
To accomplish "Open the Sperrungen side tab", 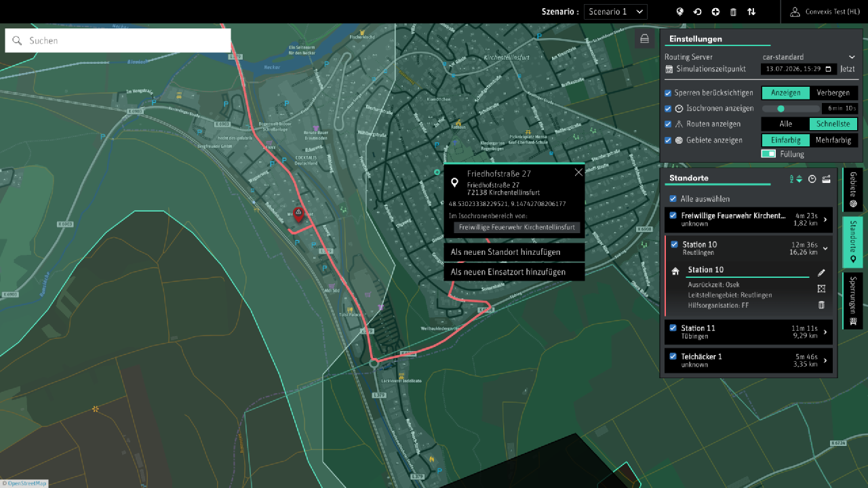I will (853, 301).
